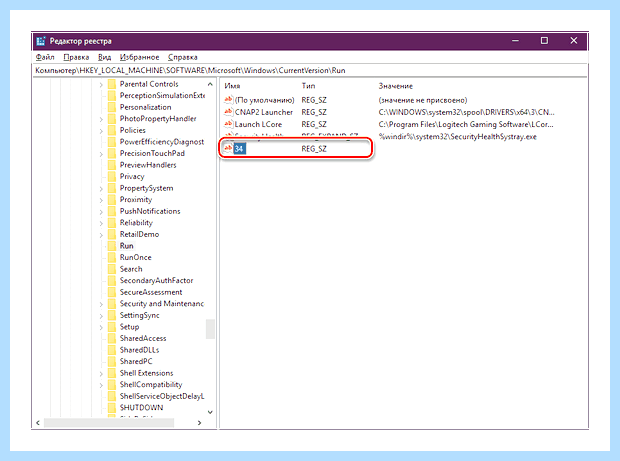Click the string icon of CNAP2 Launcher value

[x=228, y=112]
